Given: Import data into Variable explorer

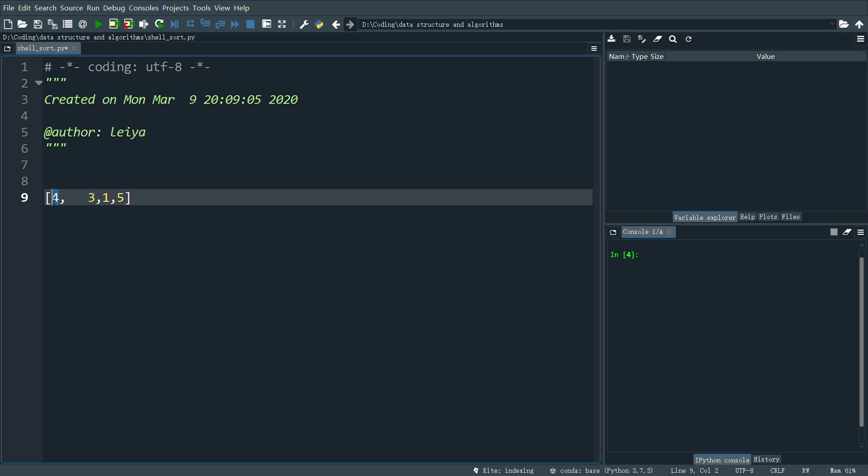Looking at the screenshot, I should click(611, 39).
